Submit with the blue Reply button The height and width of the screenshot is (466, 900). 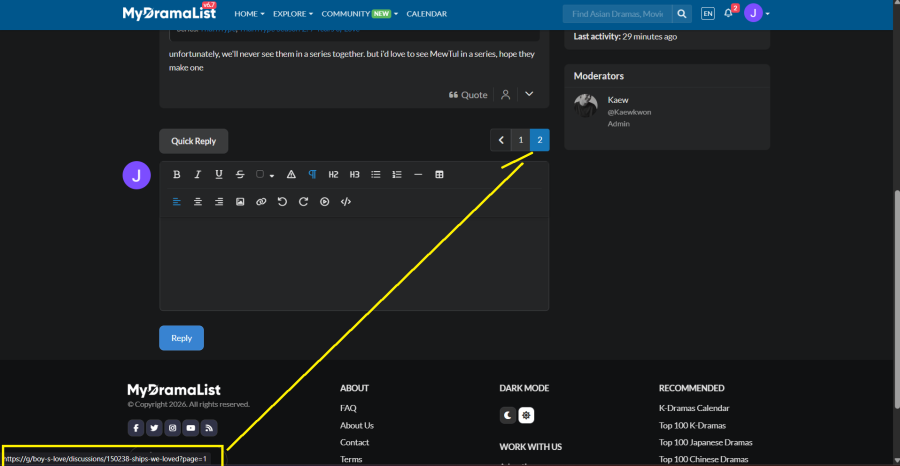click(181, 338)
